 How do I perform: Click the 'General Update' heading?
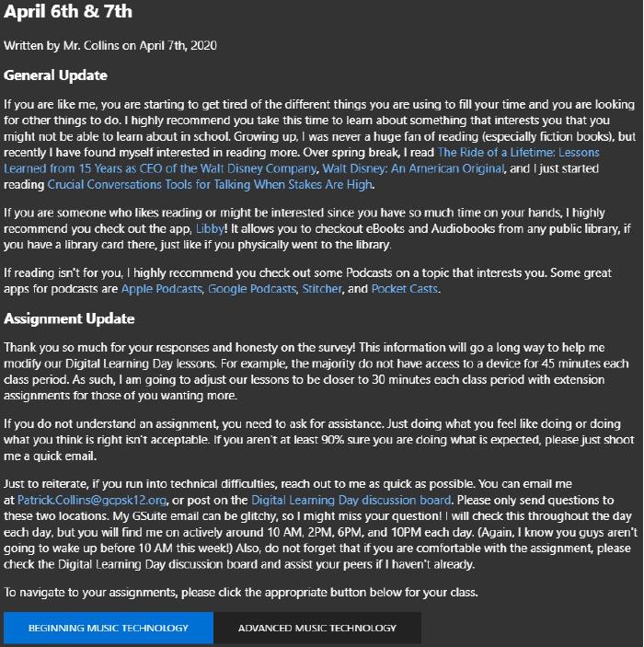[x=56, y=75]
